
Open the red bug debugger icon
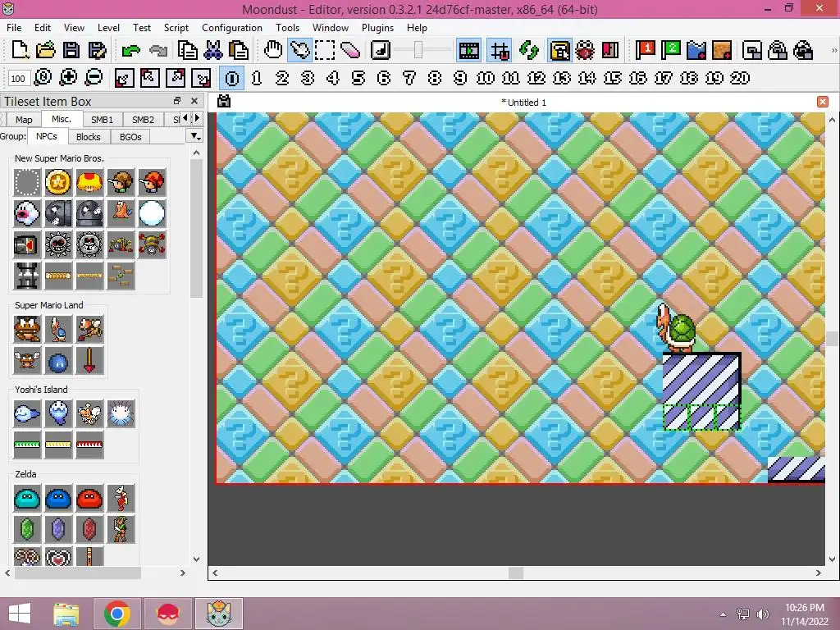[x=585, y=50]
